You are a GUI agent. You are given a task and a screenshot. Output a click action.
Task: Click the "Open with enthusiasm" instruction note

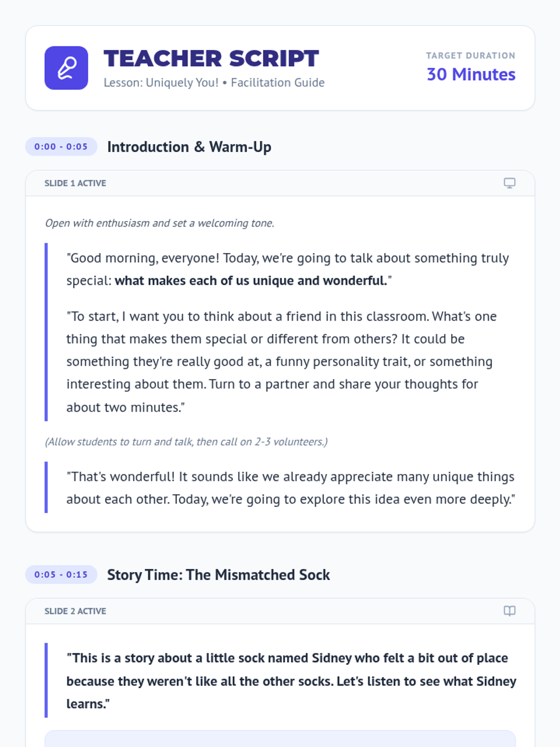click(x=159, y=223)
